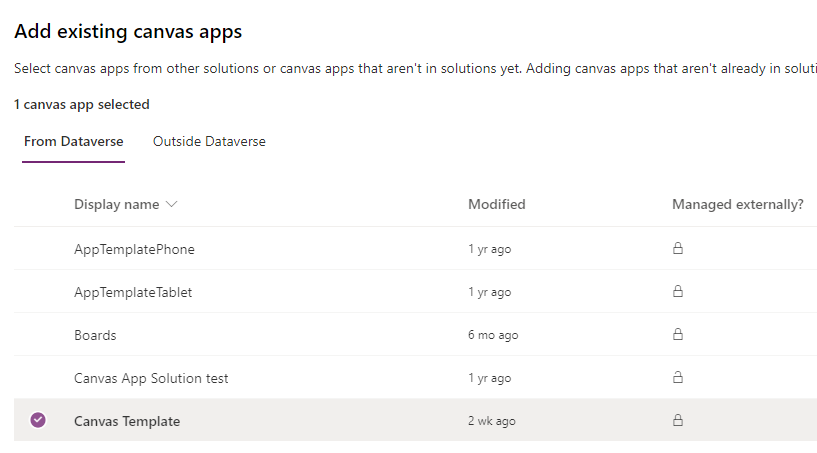
Task: Click the Managed externally? column header
Action: tap(737, 204)
